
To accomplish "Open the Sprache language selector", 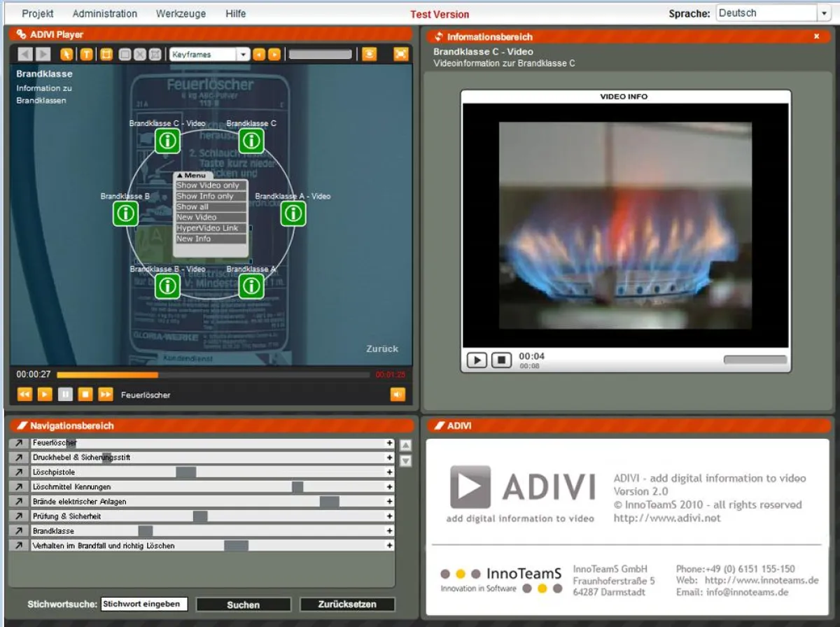I will click(x=824, y=13).
